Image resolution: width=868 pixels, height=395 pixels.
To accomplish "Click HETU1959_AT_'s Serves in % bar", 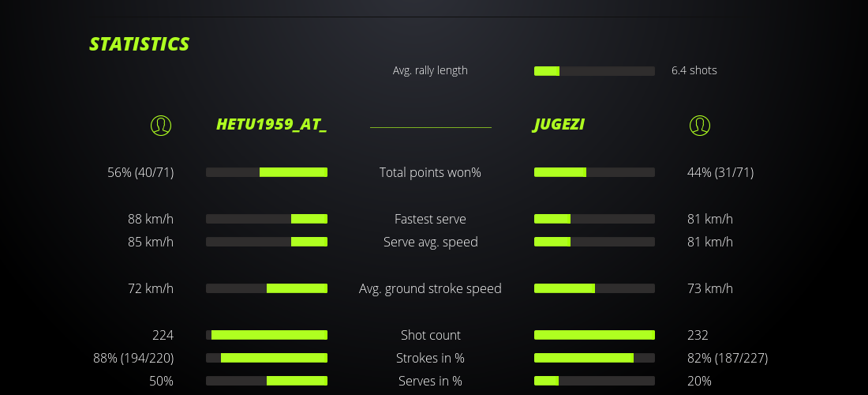I will coord(267,381).
